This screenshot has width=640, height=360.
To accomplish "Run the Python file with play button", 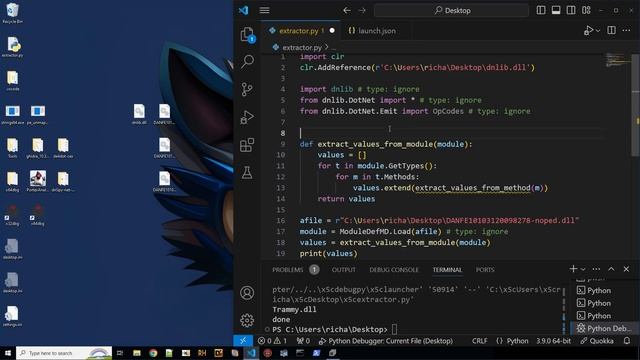I will click(588, 31).
